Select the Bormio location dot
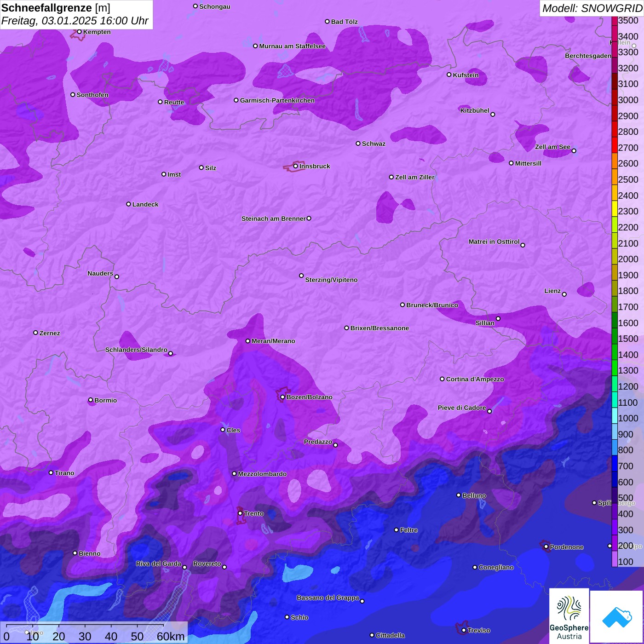The height and width of the screenshot is (644, 644). pos(91,400)
